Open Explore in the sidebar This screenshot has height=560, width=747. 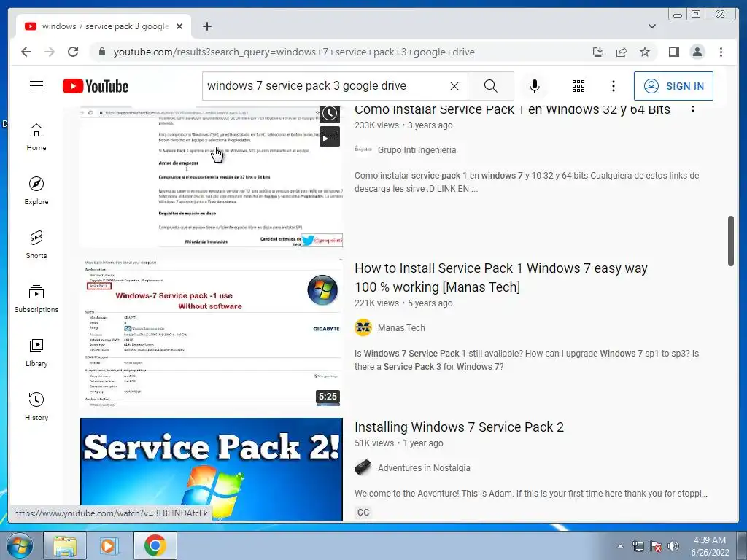pyautogui.click(x=36, y=191)
